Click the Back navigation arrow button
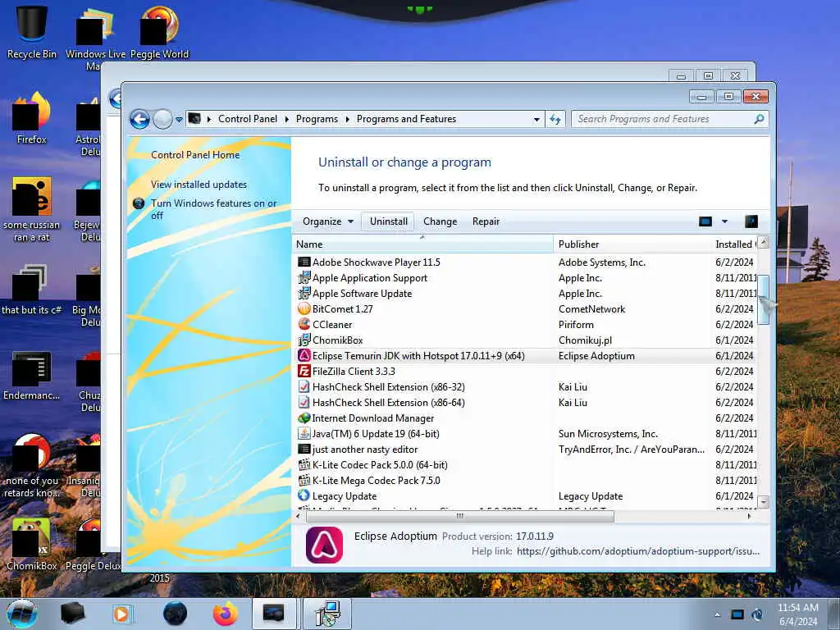840x630 pixels. tap(139, 119)
